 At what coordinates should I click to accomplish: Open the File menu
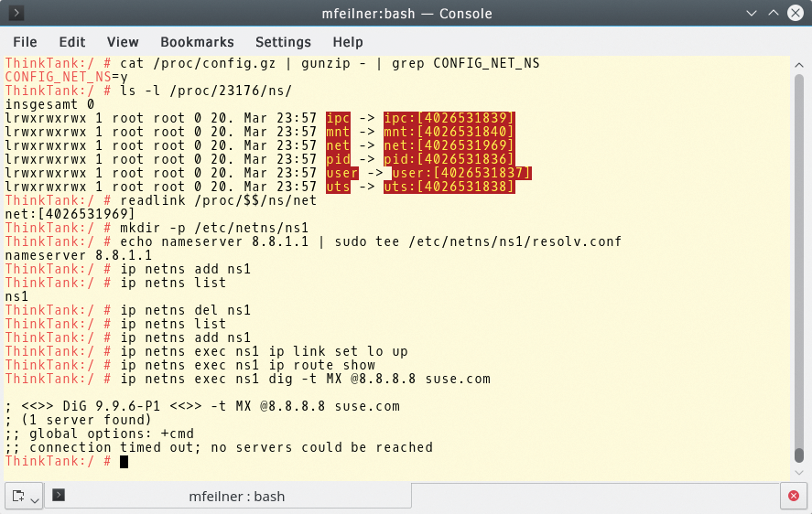tap(25, 42)
